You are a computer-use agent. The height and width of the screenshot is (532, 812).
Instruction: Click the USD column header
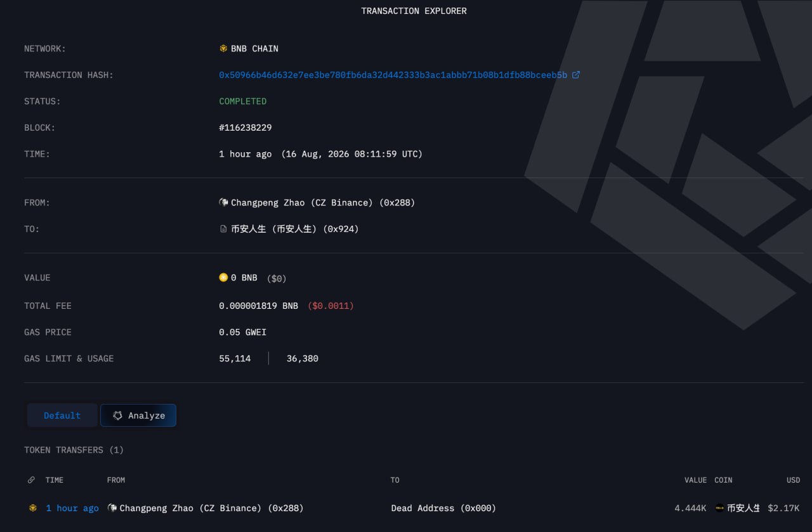pos(793,480)
